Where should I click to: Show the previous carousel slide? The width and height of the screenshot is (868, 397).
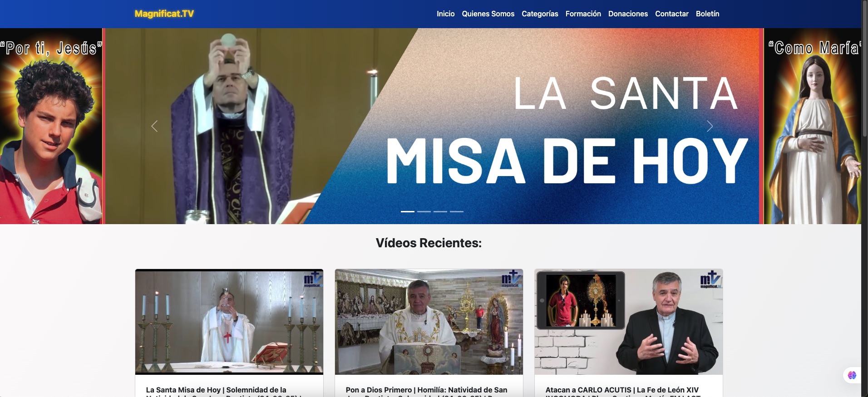(x=154, y=126)
